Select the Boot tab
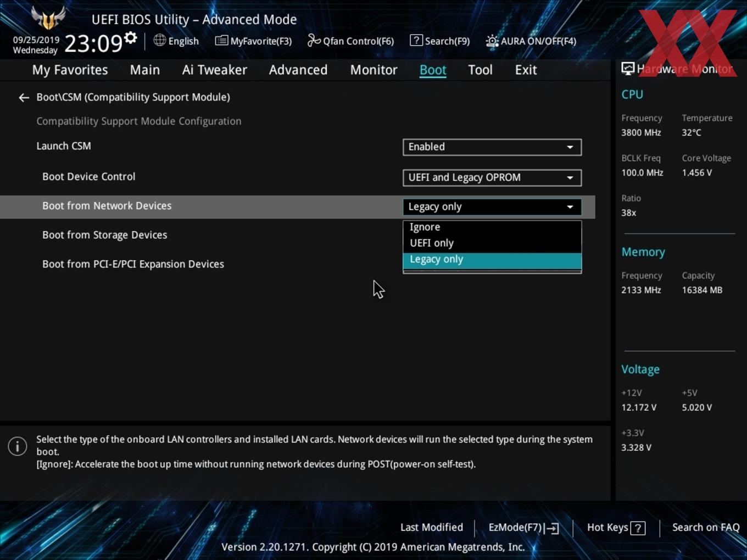The image size is (747, 560). (x=433, y=70)
